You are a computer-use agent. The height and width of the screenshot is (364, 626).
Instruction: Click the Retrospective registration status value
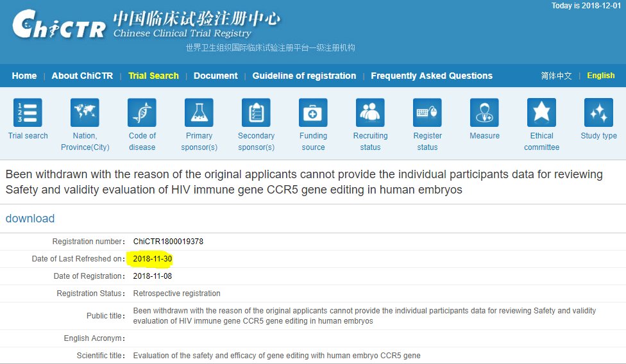177,294
